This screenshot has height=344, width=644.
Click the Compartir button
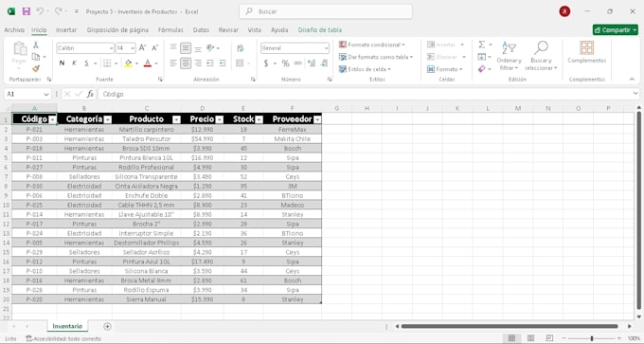[616, 30]
